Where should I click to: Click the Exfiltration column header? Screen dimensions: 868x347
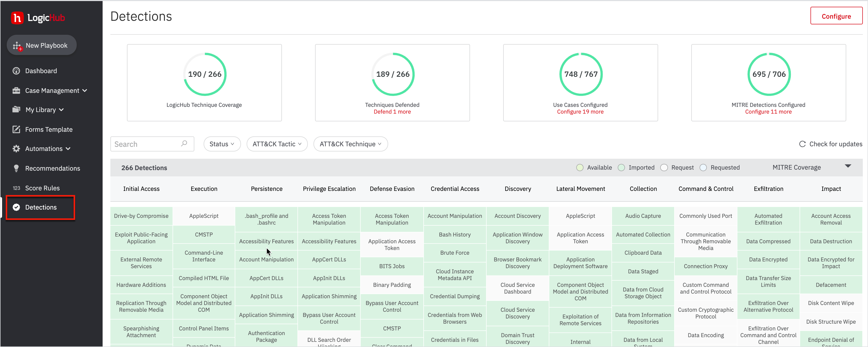point(768,189)
